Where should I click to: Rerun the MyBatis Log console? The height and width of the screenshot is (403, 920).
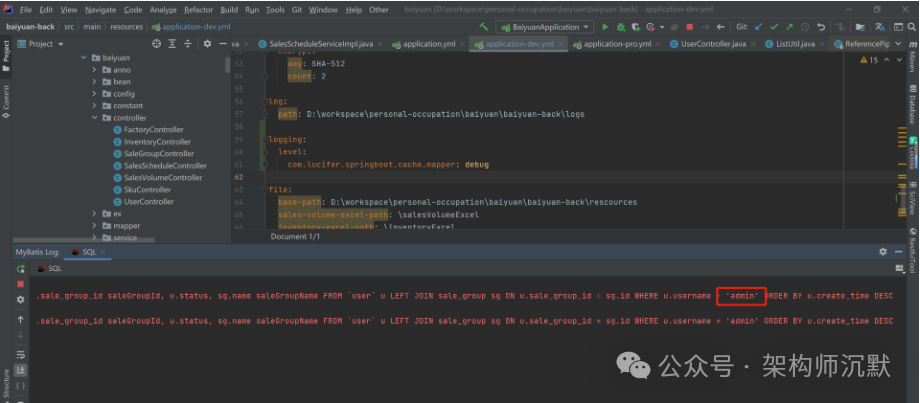coord(20,268)
